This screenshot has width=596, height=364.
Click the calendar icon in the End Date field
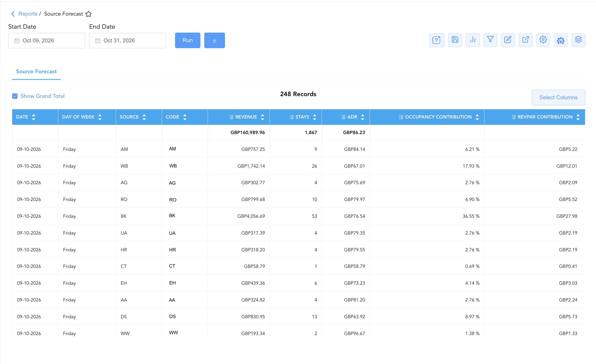click(x=98, y=41)
